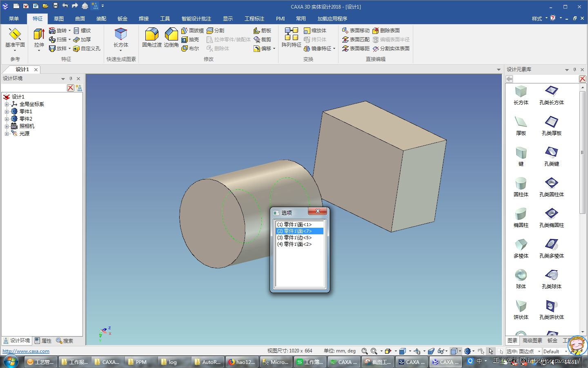Select the 边倒角 chamfer tool
Viewport: 588px width, 368px height.
(x=171, y=38)
